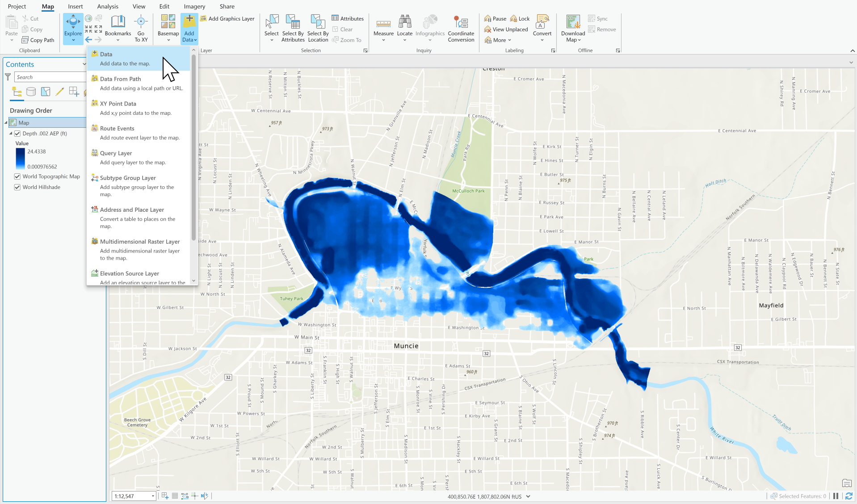Viewport: 857px width, 504px height.
Task: Switch to the Imagery ribbon tab
Action: (194, 6)
